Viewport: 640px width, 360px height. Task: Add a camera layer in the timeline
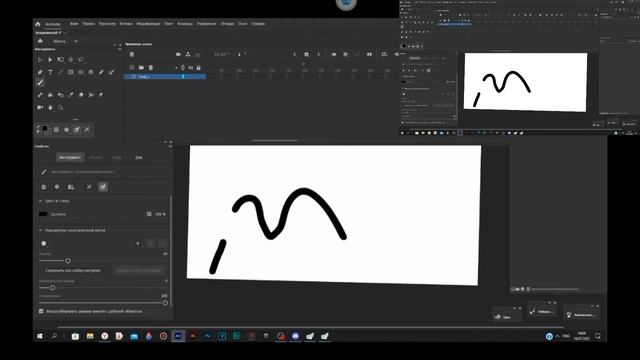pyautogui.click(x=178, y=54)
